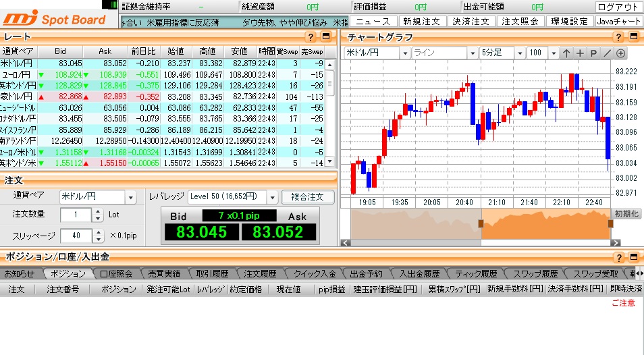Click the circled plus zoom icon
The width and height of the screenshot is (644, 355).
pos(620,53)
